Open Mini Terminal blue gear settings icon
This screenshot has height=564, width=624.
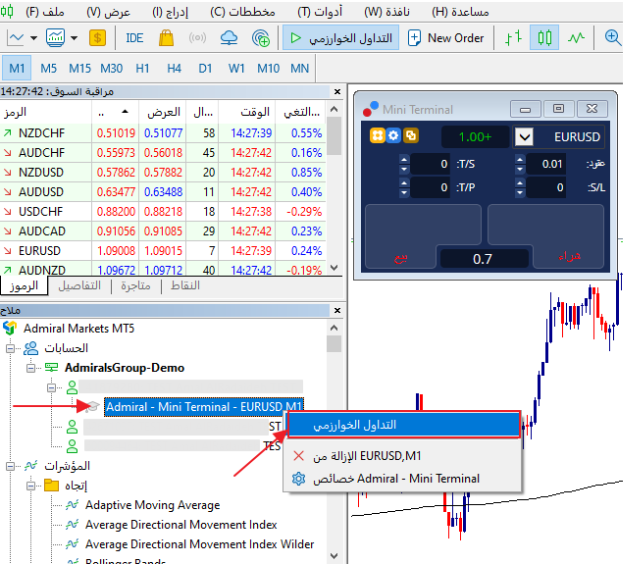[x=394, y=136]
